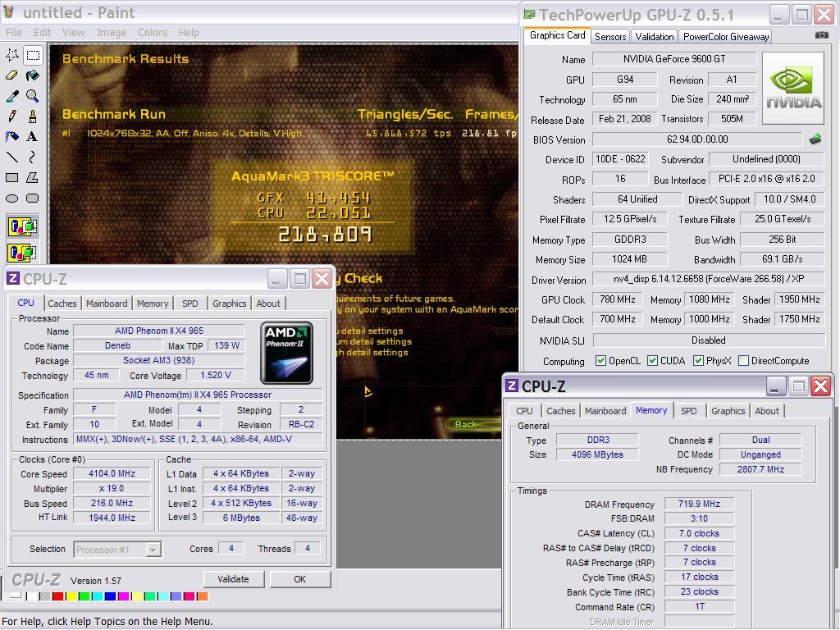Screen dimensions: 840x630
Task: Click the Paint title bar app icon
Action: coord(8,11)
